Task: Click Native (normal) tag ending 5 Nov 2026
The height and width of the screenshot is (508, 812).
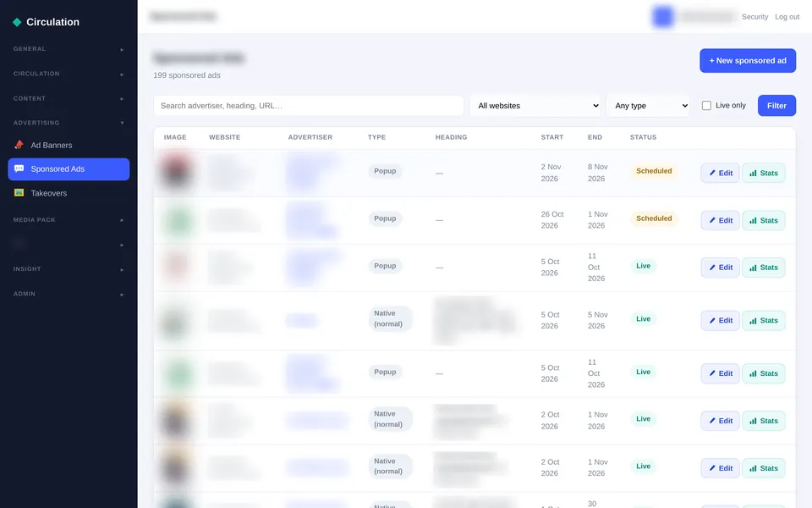Action: 390,319
